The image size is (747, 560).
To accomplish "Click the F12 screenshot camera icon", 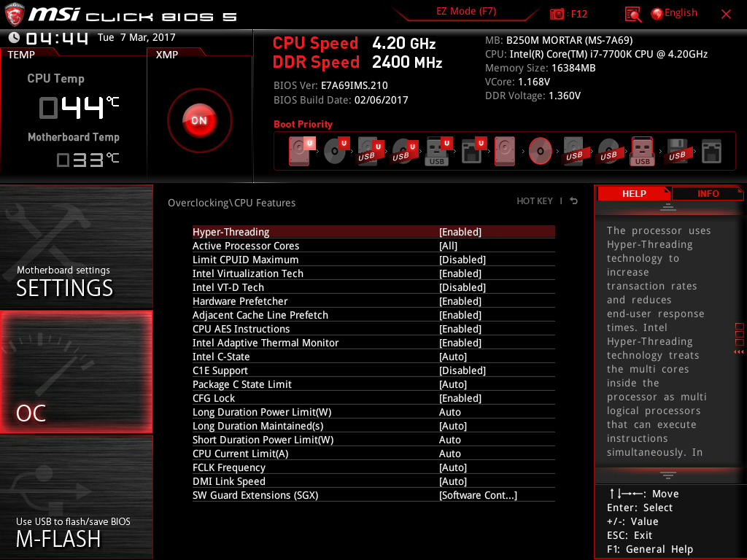I will pyautogui.click(x=557, y=14).
